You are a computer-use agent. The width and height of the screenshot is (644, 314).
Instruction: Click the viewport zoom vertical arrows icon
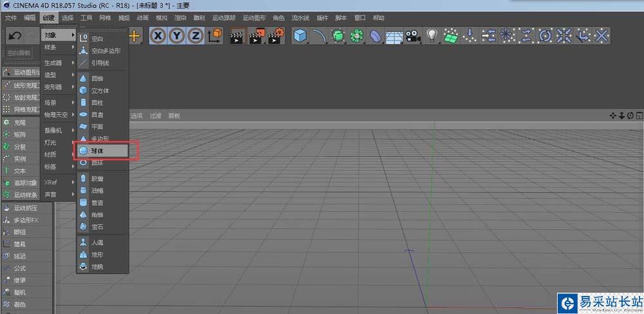(x=622, y=116)
